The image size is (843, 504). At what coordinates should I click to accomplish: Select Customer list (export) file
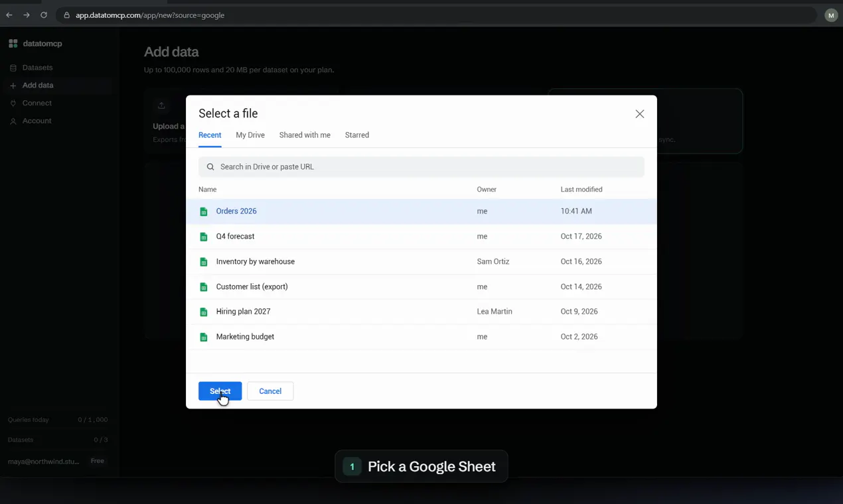pyautogui.click(x=421, y=287)
